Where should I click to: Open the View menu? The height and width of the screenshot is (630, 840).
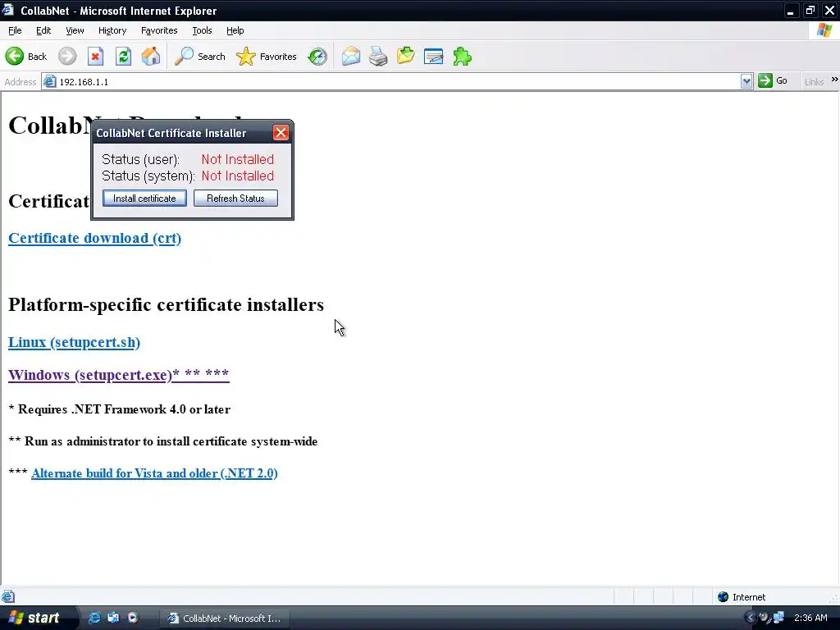click(75, 30)
